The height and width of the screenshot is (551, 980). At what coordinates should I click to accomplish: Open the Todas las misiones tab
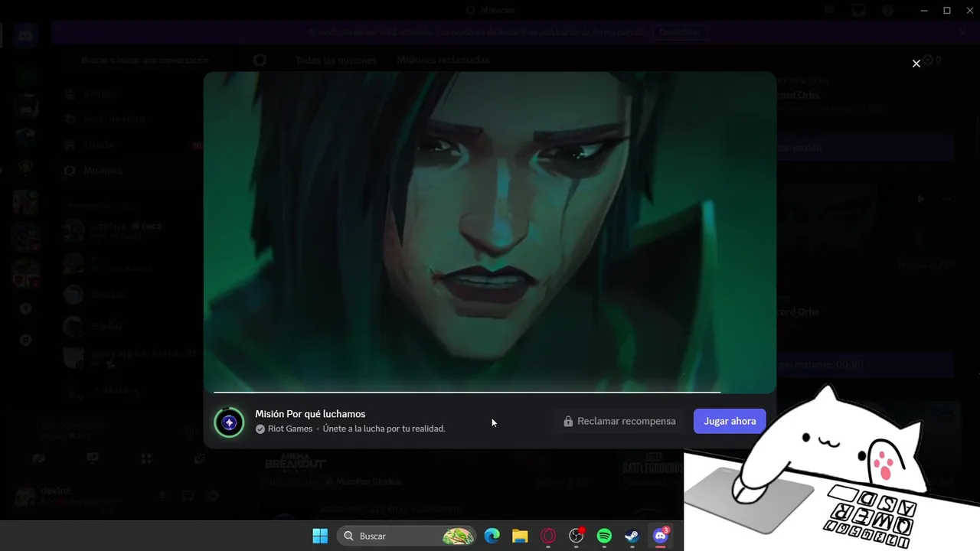pos(336,60)
